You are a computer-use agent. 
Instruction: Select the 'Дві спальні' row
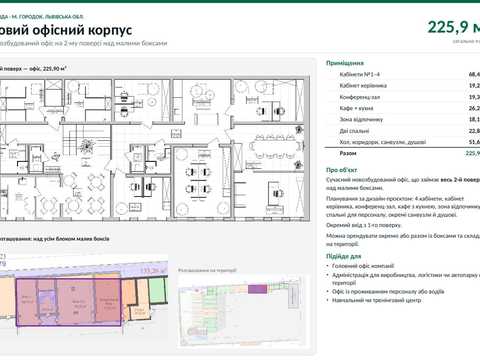tap(403, 131)
